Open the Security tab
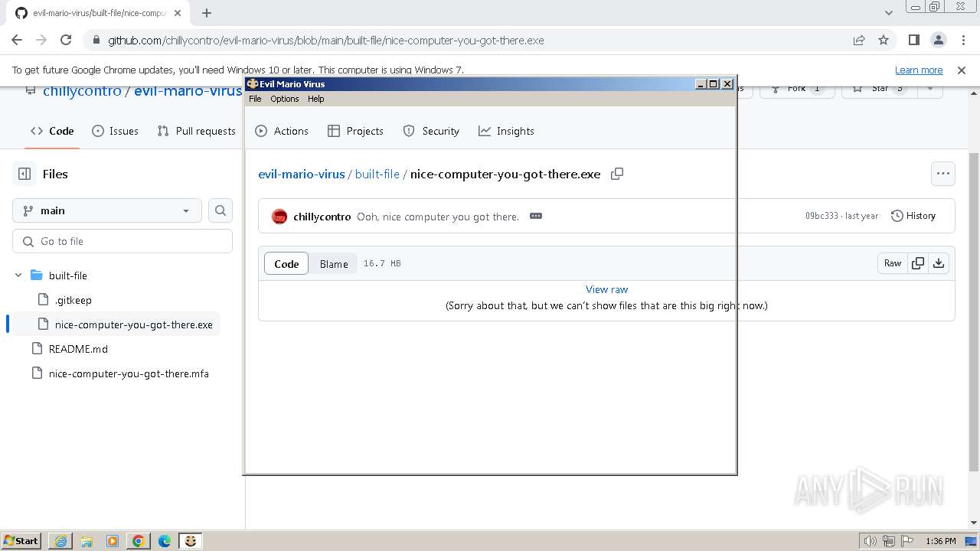This screenshot has width=980, height=551. [431, 131]
